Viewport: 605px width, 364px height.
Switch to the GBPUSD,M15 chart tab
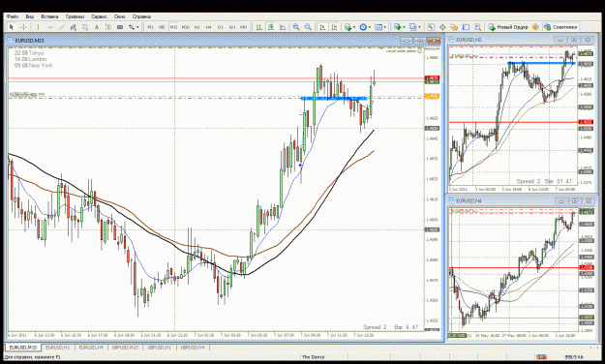(x=125, y=348)
